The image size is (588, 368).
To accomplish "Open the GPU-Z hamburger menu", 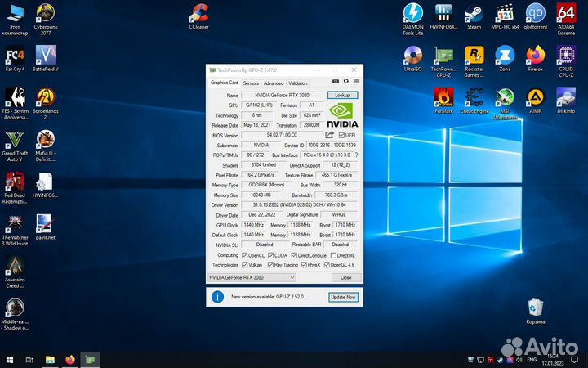I will [x=357, y=81].
